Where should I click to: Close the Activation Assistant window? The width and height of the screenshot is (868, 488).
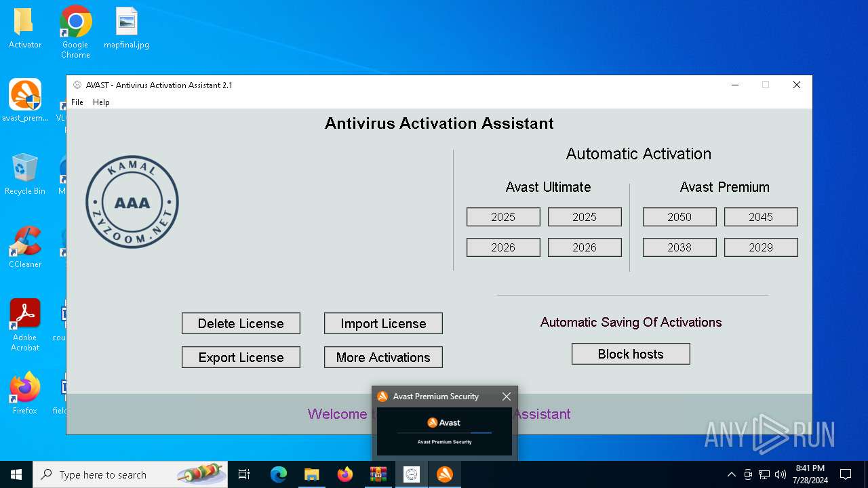(x=797, y=85)
